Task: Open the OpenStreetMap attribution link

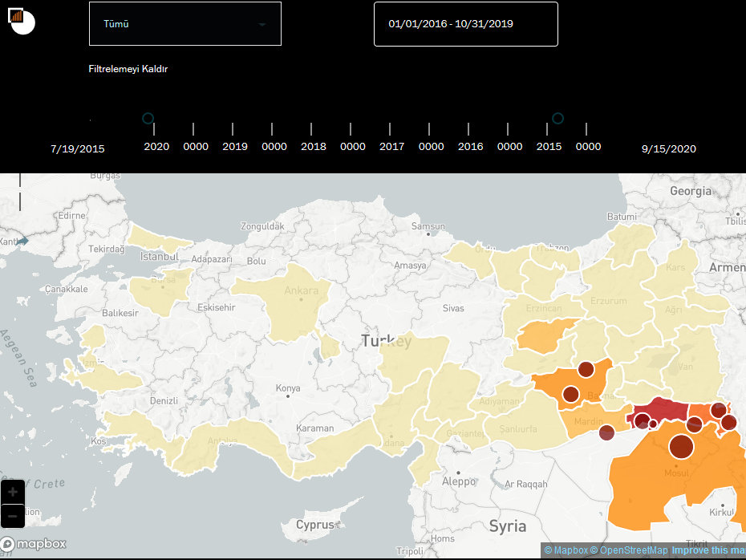Action: 630,550
